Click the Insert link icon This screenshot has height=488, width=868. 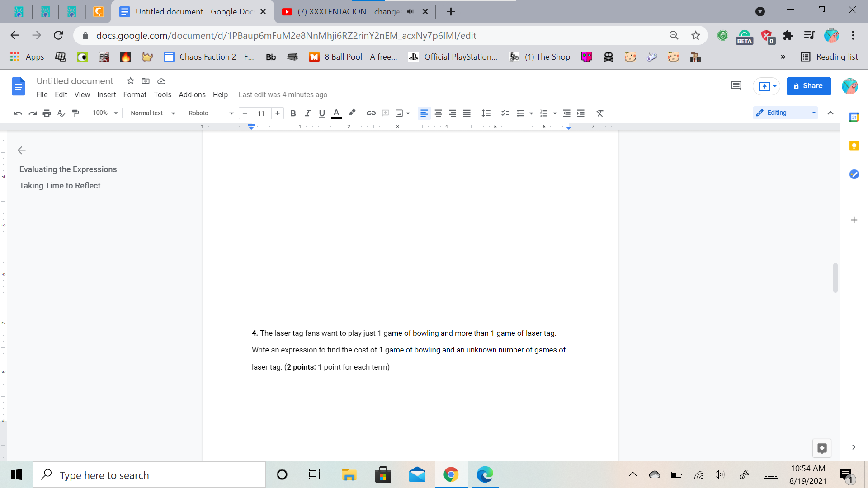point(371,113)
